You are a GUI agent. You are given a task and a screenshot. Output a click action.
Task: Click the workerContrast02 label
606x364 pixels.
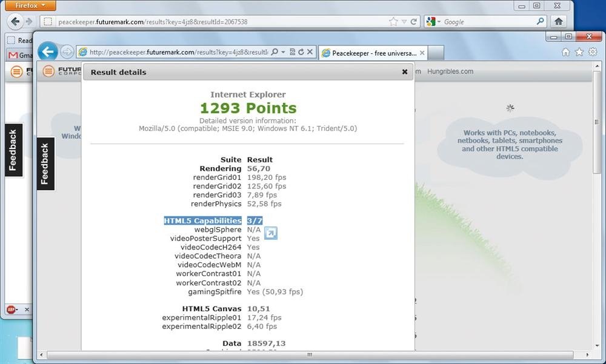[x=208, y=283]
